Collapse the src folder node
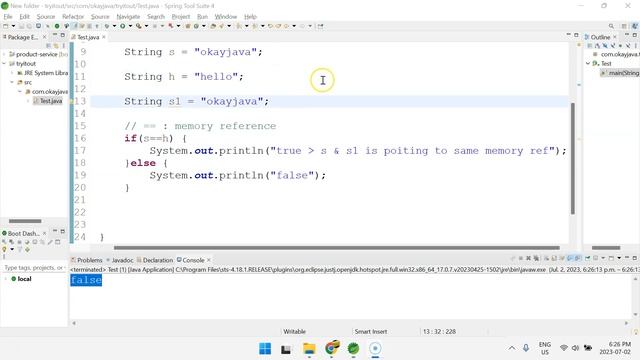Image resolution: width=640 pixels, height=360 pixels. pyautogui.click(x=12, y=82)
